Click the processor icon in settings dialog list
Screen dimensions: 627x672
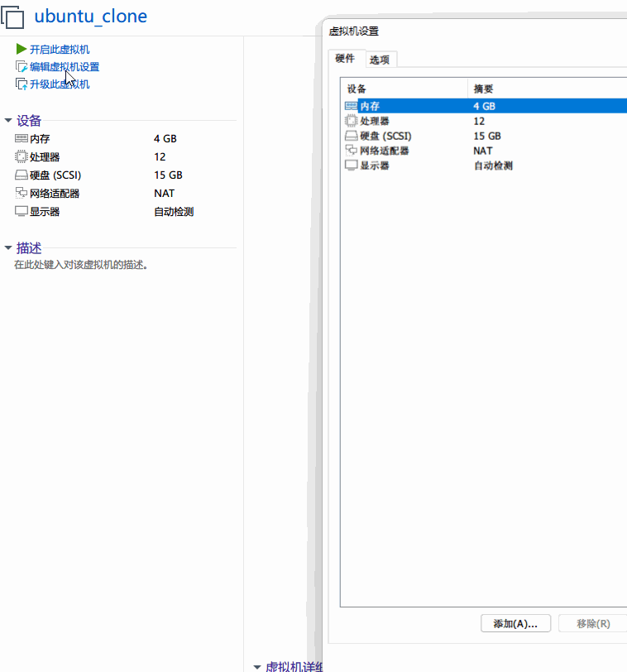(352, 121)
